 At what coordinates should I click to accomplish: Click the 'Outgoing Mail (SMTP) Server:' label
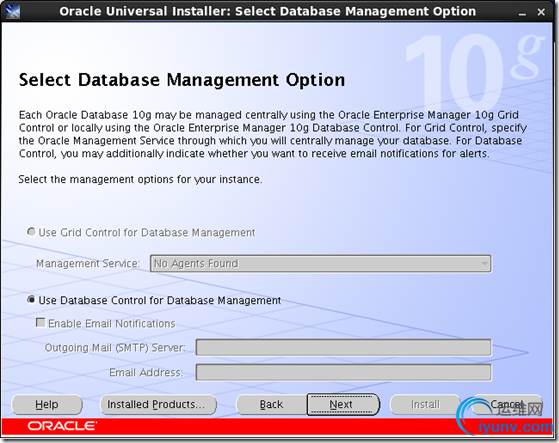click(115, 347)
